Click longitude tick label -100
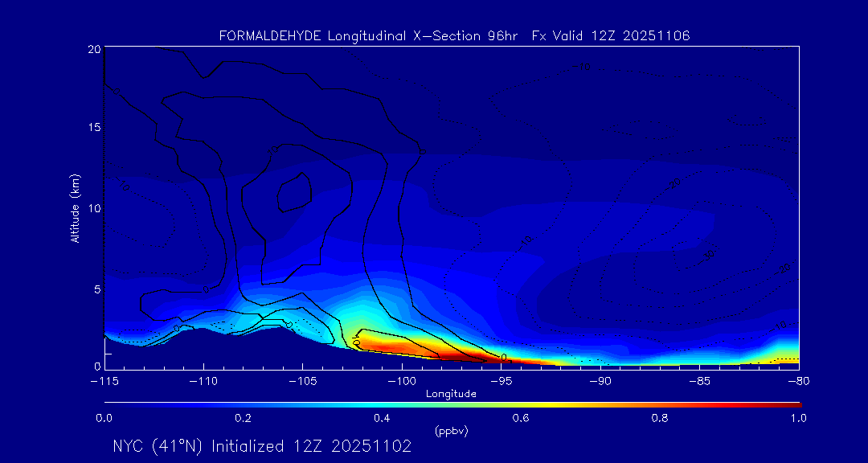868x463 pixels. (x=402, y=381)
